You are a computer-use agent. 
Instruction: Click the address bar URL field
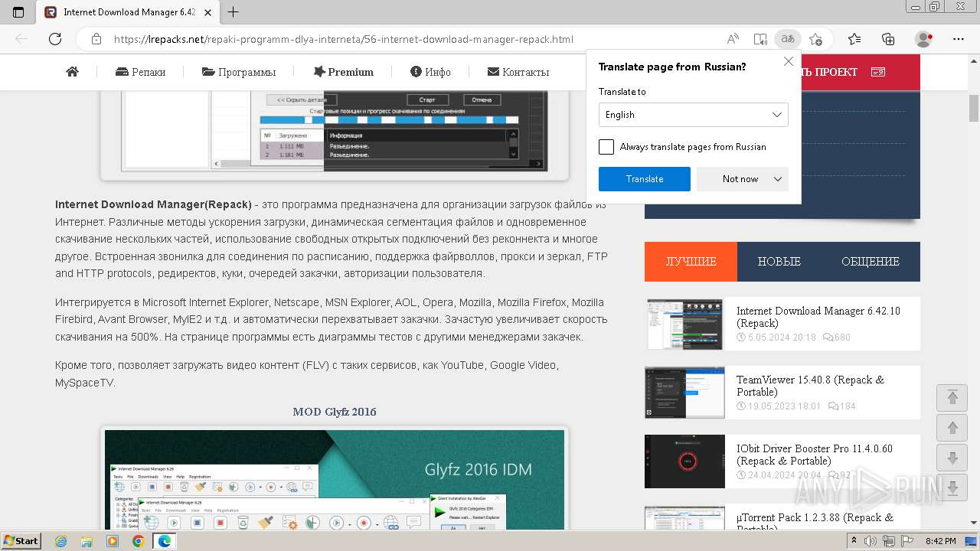[413, 39]
